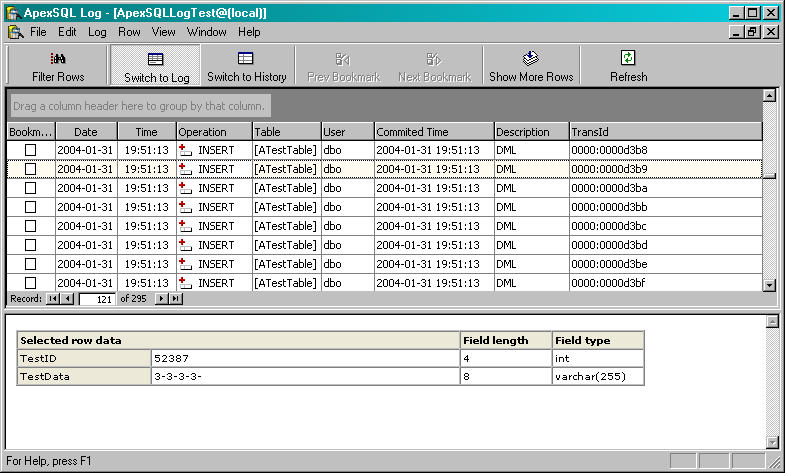This screenshot has width=785, height=473.
Task: Open the Log menu
Action: click(x=97, y=32)
